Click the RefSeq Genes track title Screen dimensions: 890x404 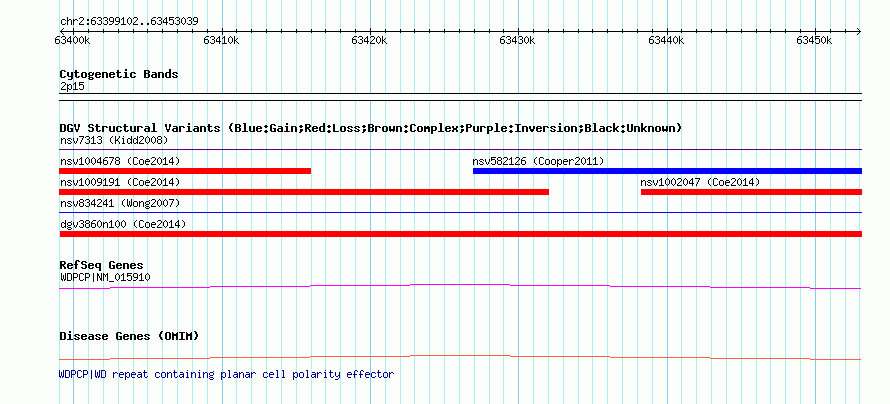coord(102,265)
